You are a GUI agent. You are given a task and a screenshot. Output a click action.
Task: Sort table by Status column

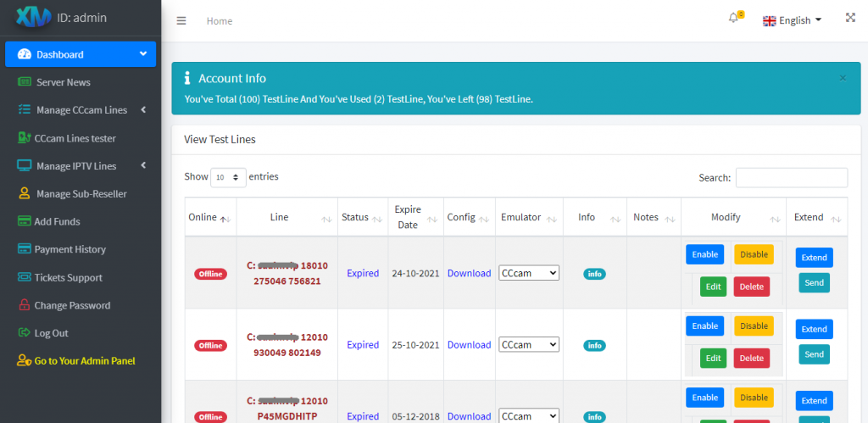coord(377,220)
